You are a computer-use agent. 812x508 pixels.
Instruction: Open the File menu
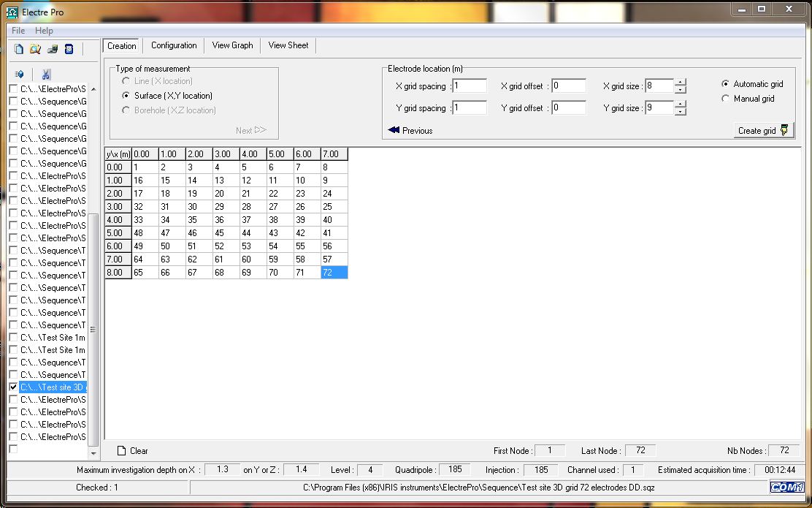tap(18, 31)
